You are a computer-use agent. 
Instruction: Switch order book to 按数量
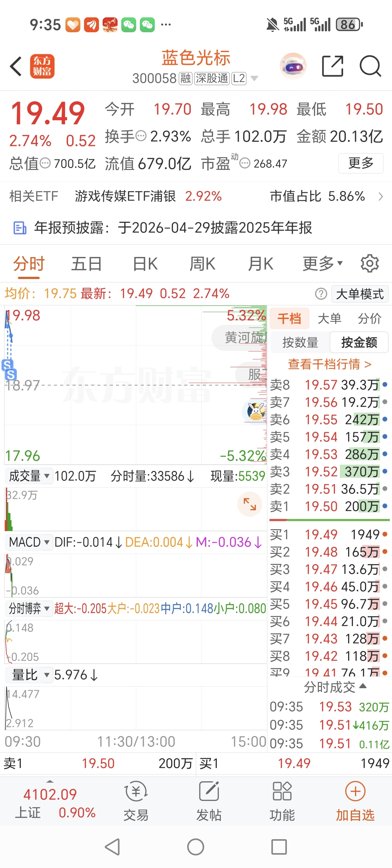300,342
